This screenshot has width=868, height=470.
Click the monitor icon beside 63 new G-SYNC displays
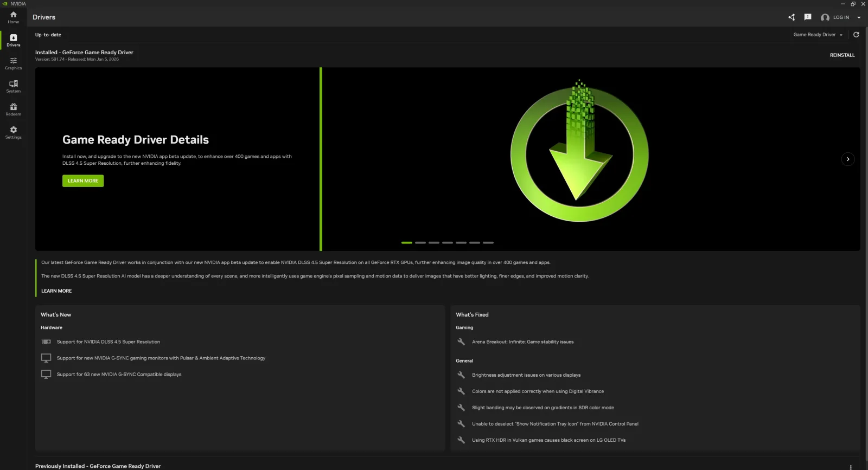pyautogui.click(x=46, y=375)
